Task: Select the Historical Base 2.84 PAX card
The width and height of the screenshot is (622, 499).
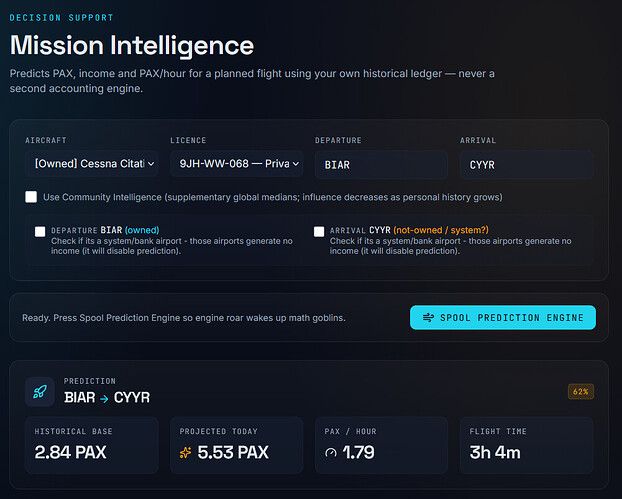Action: coord(92,445)
